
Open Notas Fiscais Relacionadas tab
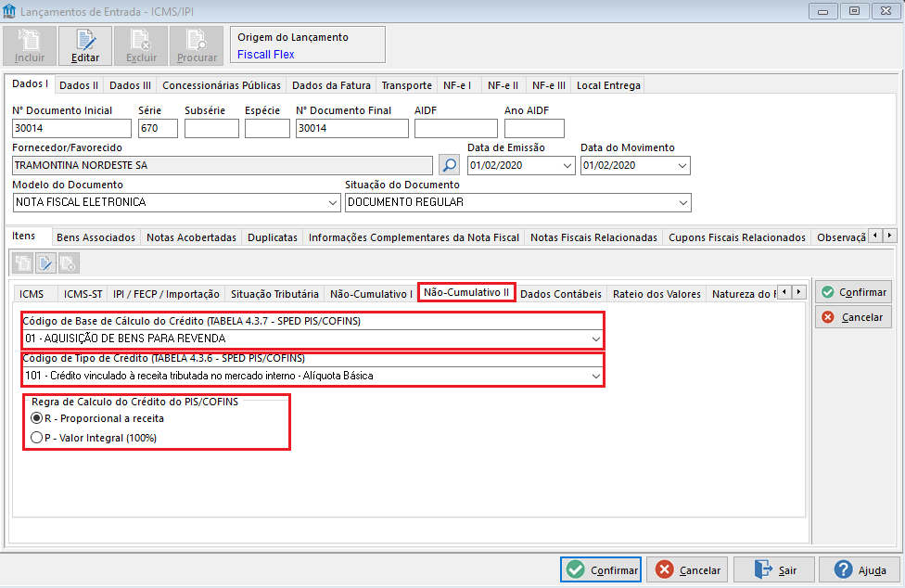(593, 237)
